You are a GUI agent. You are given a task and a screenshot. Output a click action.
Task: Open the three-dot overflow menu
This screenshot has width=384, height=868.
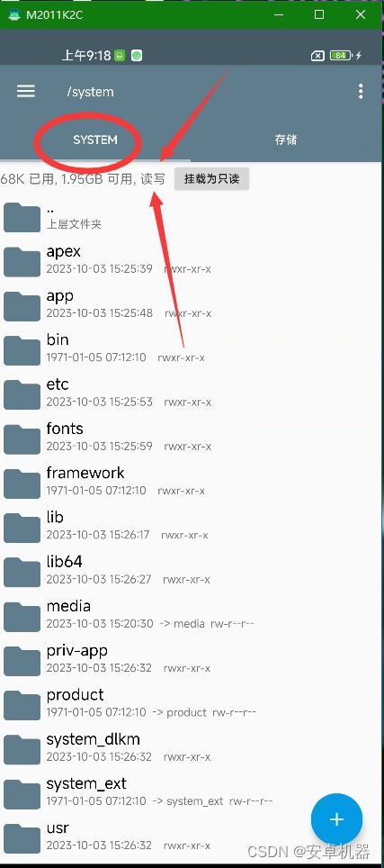click(361, 91)
